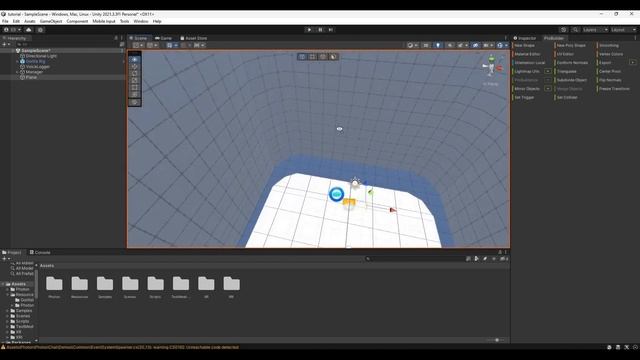The image size is (640, 360).
Task: Select the Rotate tool in Scene overlay
Action: click(x=135, y=73)
